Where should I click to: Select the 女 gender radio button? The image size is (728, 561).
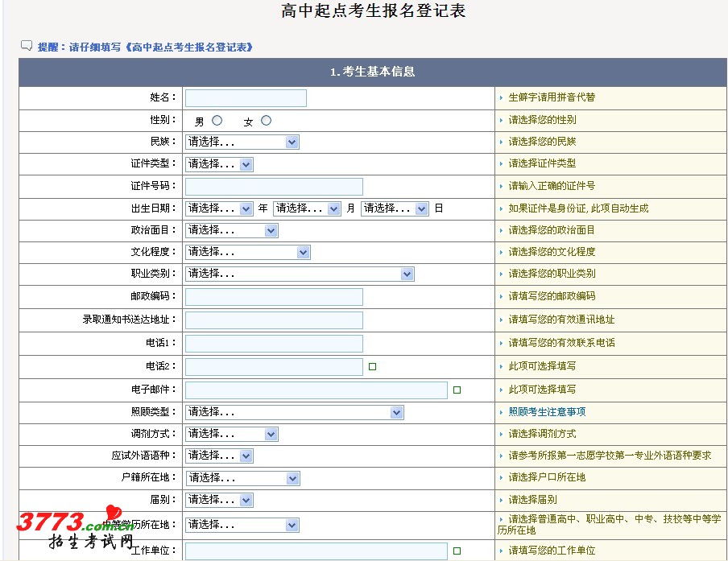tap(266, 121)
